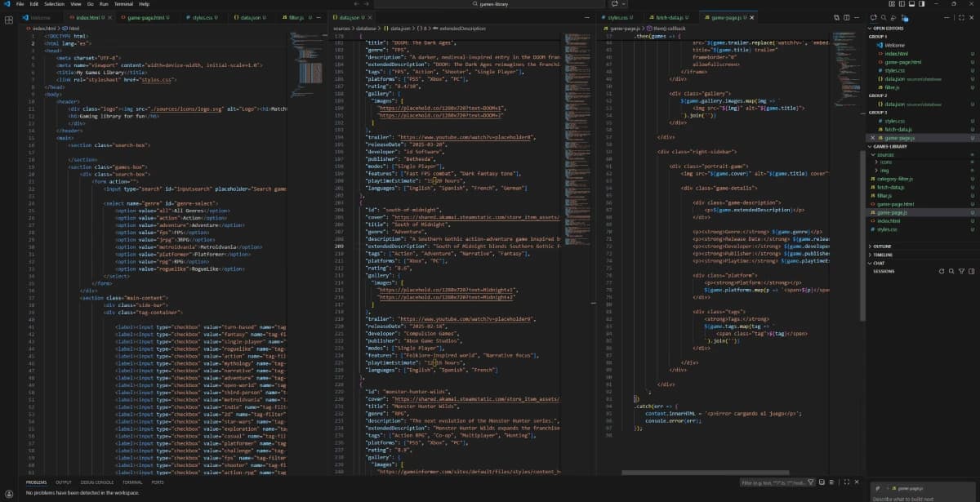Open the fourth view icon in sidebar header

(905, 17)
